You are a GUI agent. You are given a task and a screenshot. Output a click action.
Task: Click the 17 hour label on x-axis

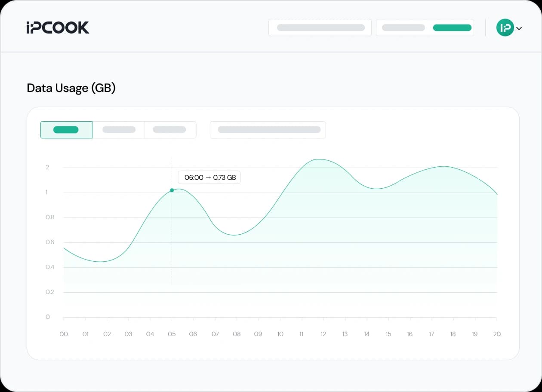click(431, 334)
